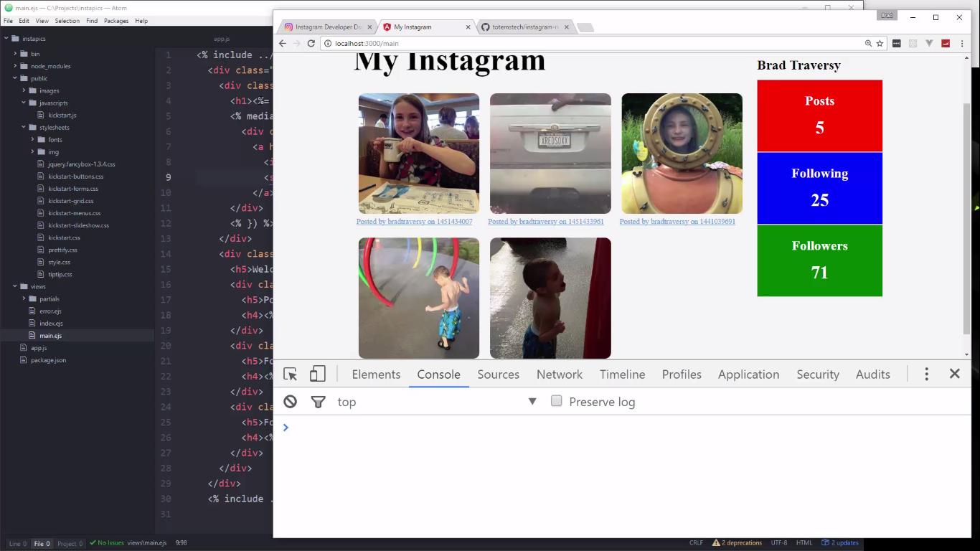Click CRLF line ending selector

click(x=696, y=543)
